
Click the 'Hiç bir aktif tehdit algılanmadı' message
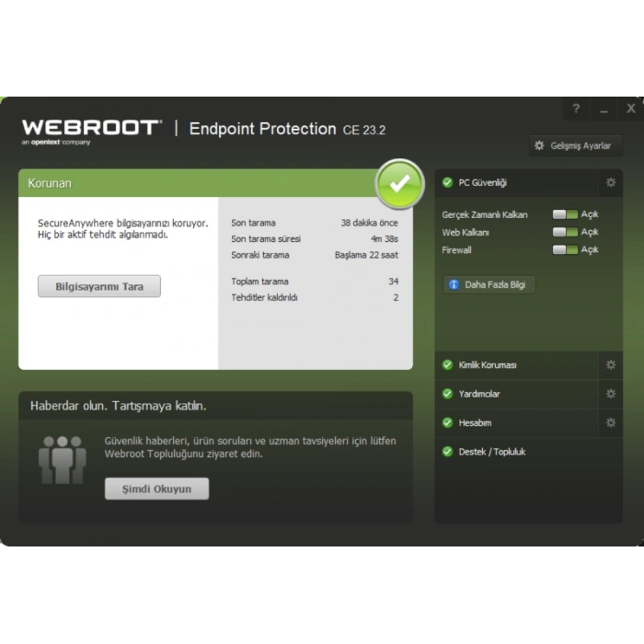103,235
